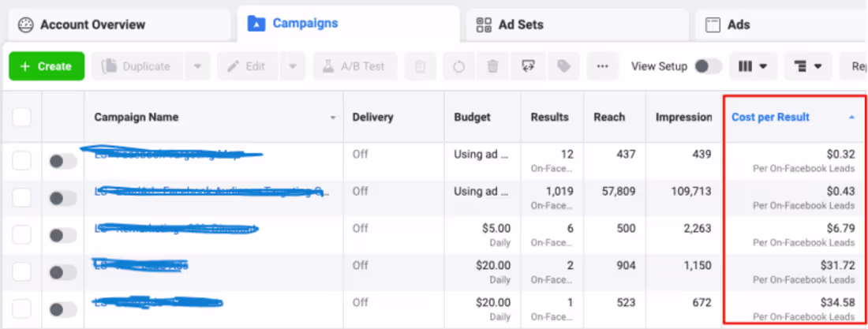Screen dimensions: 868x329
Task: Click the import/export arrows icon
Action: [527, 66]
